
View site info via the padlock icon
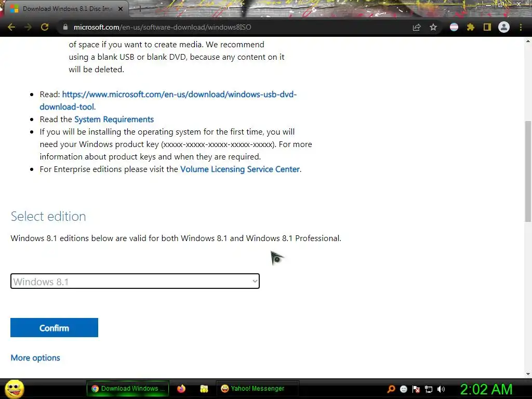click(65, 27)
